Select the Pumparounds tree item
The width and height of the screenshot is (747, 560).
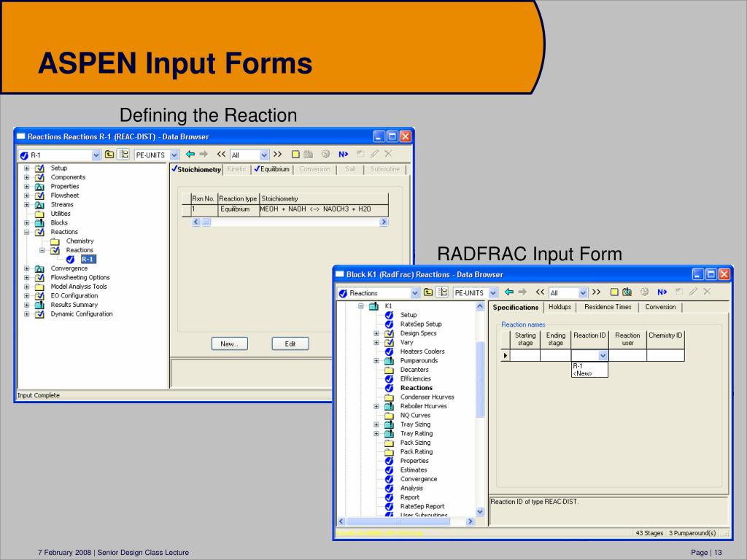point(419,360)
